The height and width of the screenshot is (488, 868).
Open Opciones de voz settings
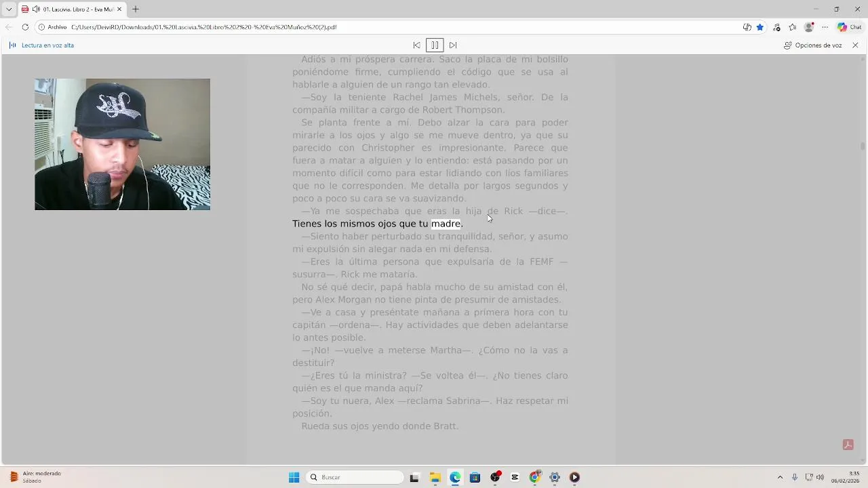coord(813,45)
